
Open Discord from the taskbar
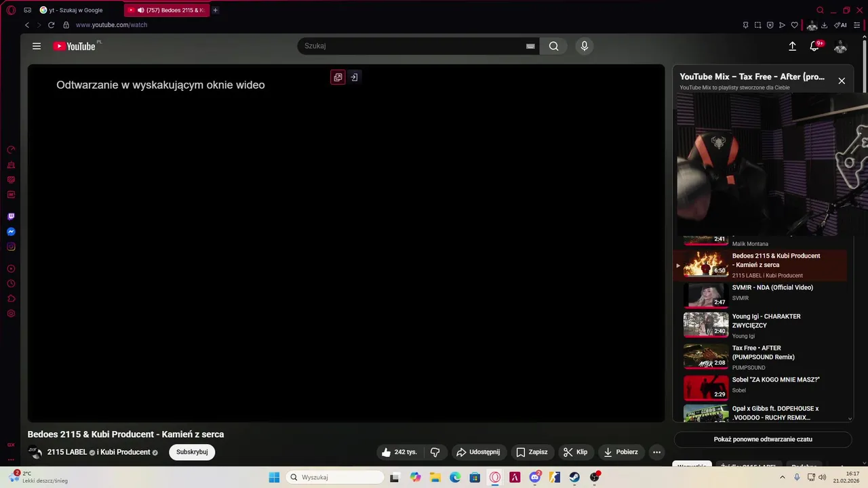535,477
